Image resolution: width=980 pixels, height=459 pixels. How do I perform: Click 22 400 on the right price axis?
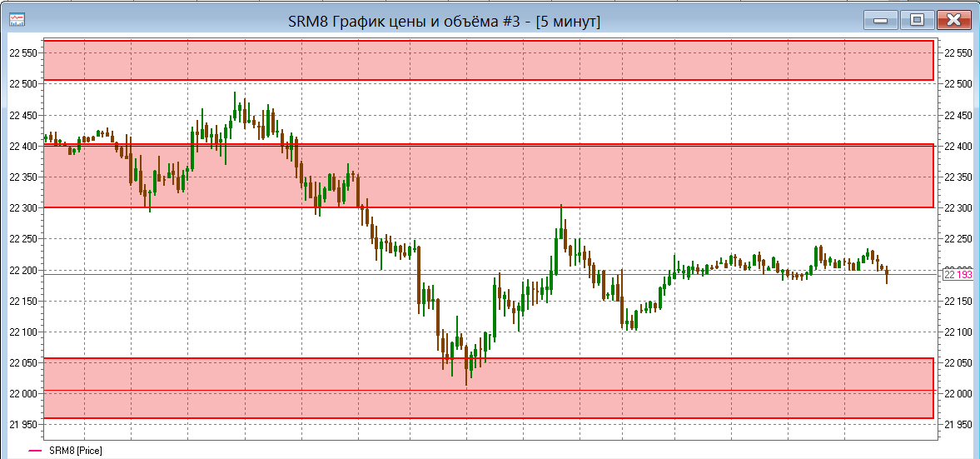coord(958,147)
